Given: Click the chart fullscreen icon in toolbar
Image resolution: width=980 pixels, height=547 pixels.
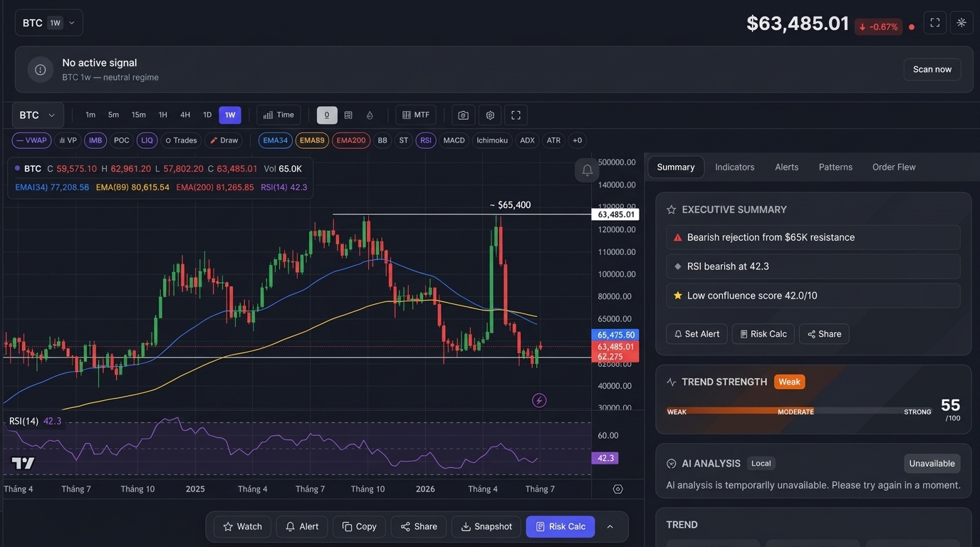Looking at the screenshot, I should 516,115.
